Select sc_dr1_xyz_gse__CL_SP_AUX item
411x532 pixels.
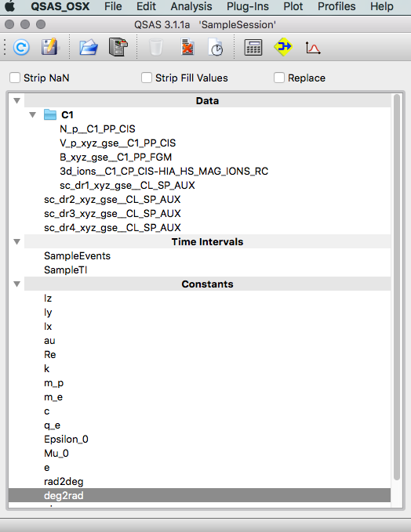[127, 186]
